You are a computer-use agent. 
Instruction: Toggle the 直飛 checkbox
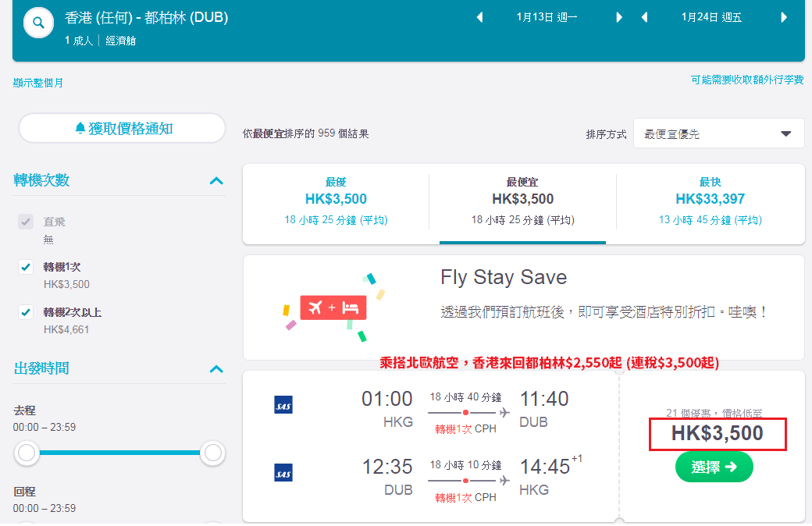26,222
